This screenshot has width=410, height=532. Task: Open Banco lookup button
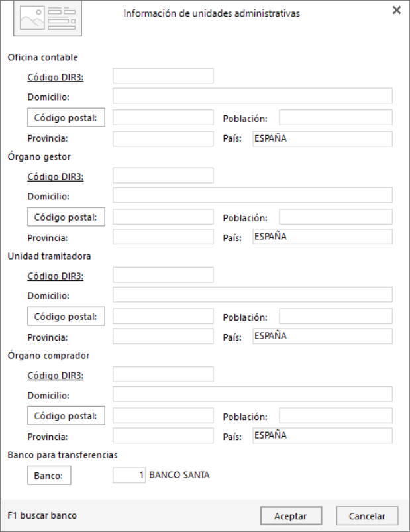click(49, 475)
